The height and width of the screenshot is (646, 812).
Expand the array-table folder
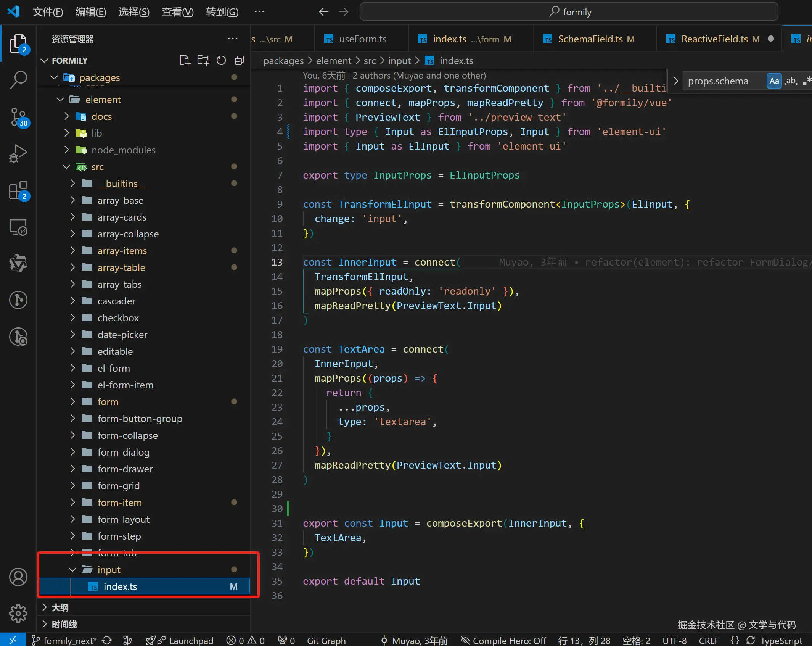pyautogui.click(x=121, y=267)
